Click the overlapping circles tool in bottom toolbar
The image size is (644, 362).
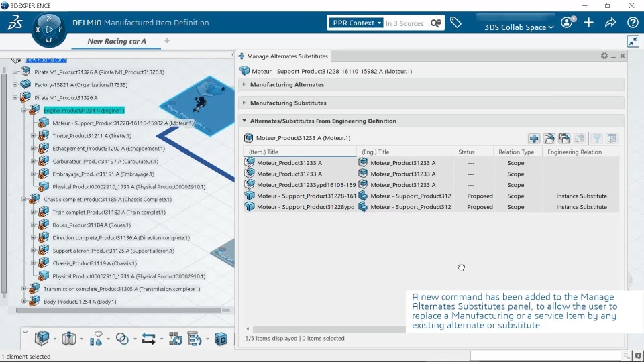pyautogui.click(x=122, y=339)
